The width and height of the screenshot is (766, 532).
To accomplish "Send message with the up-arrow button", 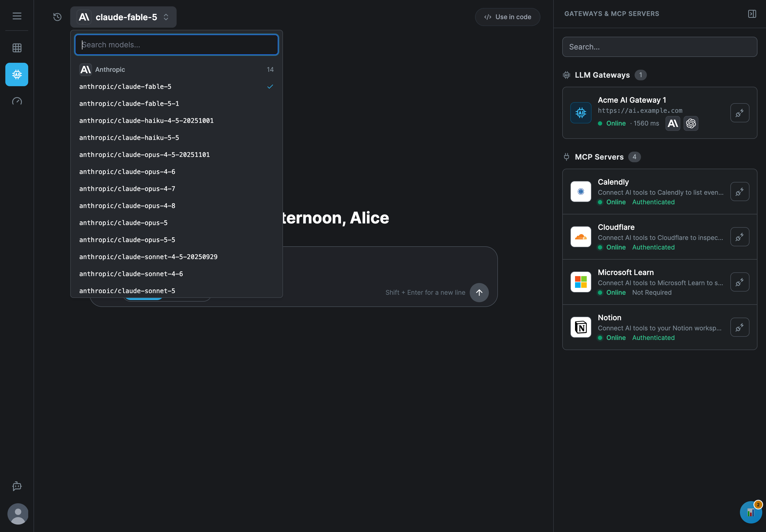I will tap(479, 292).
